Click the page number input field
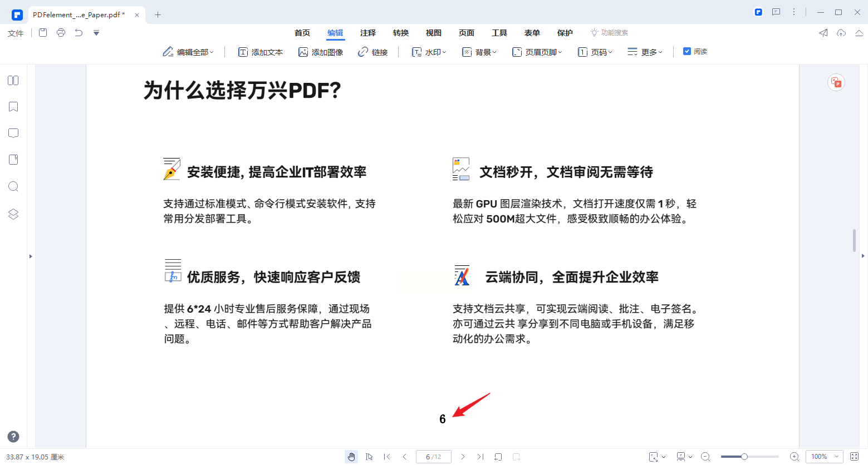This screenshot has height=465, width=868. (434, 457)
